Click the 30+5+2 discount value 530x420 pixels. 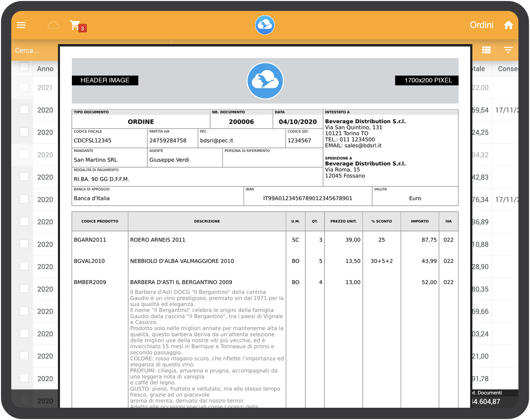click(x=382, y=261)
